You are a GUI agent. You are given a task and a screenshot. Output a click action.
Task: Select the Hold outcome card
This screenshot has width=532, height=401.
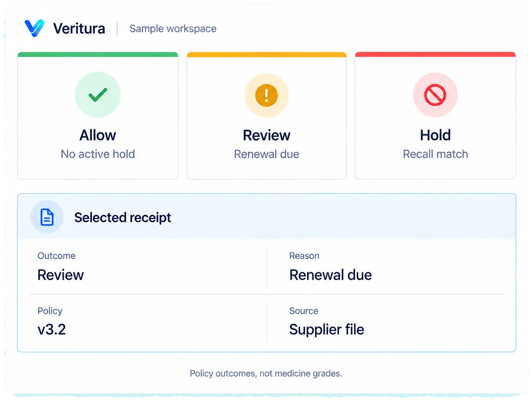tap(435, 115)
